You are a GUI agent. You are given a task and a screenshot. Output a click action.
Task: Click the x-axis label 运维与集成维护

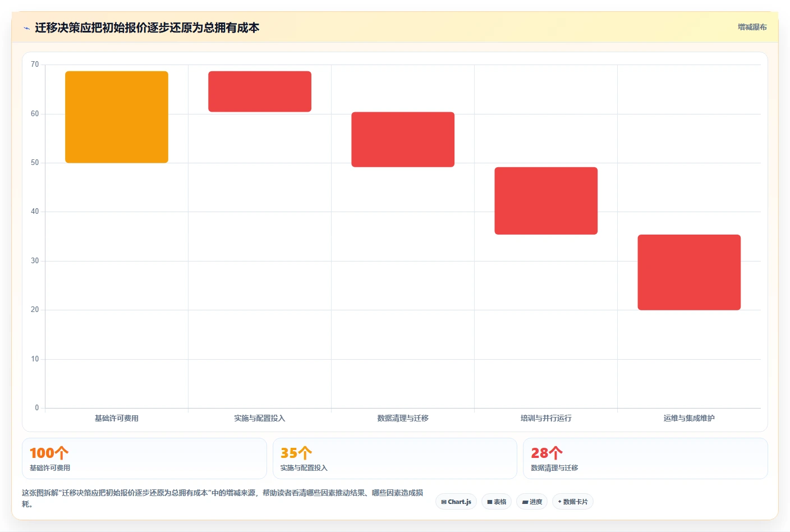point(689,418)
